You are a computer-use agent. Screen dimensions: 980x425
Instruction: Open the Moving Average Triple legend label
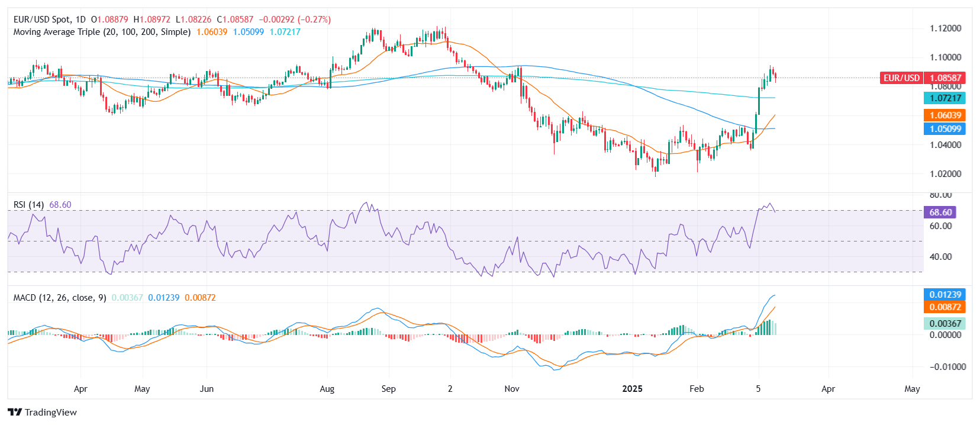pyautogui.click(x=102, y=32)
